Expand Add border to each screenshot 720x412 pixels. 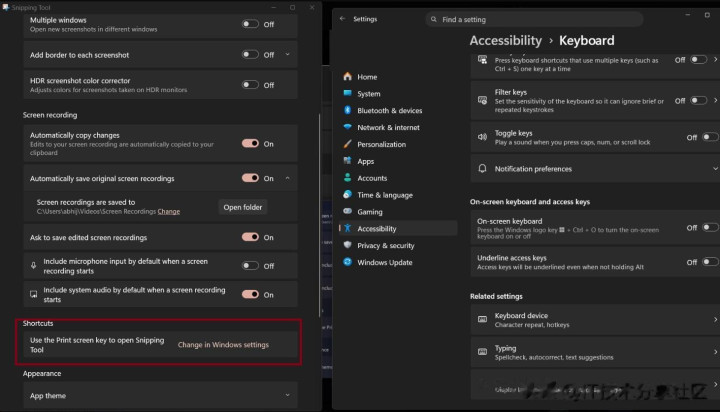click(x=288, y=54)
